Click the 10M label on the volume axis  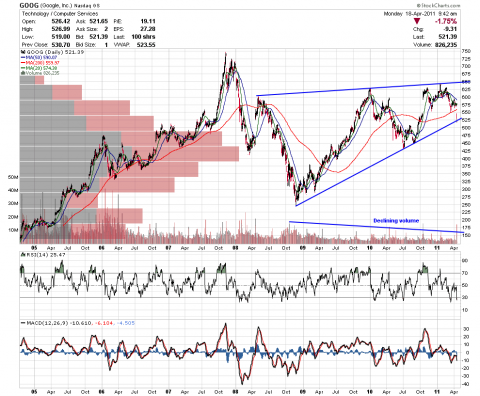(12, 230)
